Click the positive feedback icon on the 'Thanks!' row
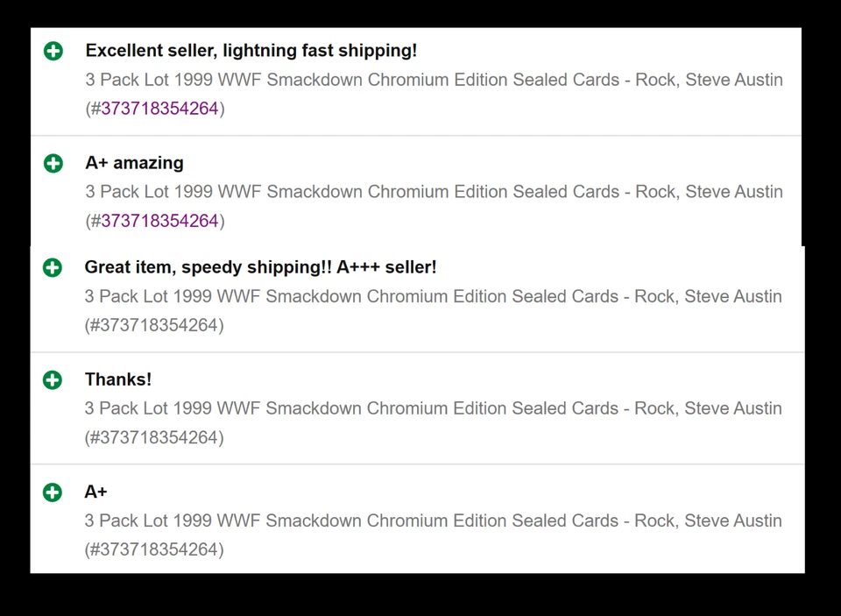The height and width of the screenshot is (616, 841). tap(53, 379)
